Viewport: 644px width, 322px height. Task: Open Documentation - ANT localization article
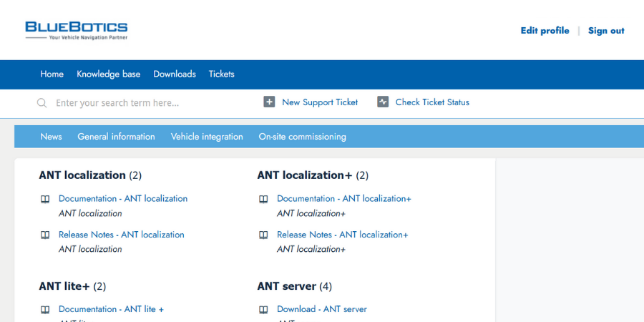[123, 199]
